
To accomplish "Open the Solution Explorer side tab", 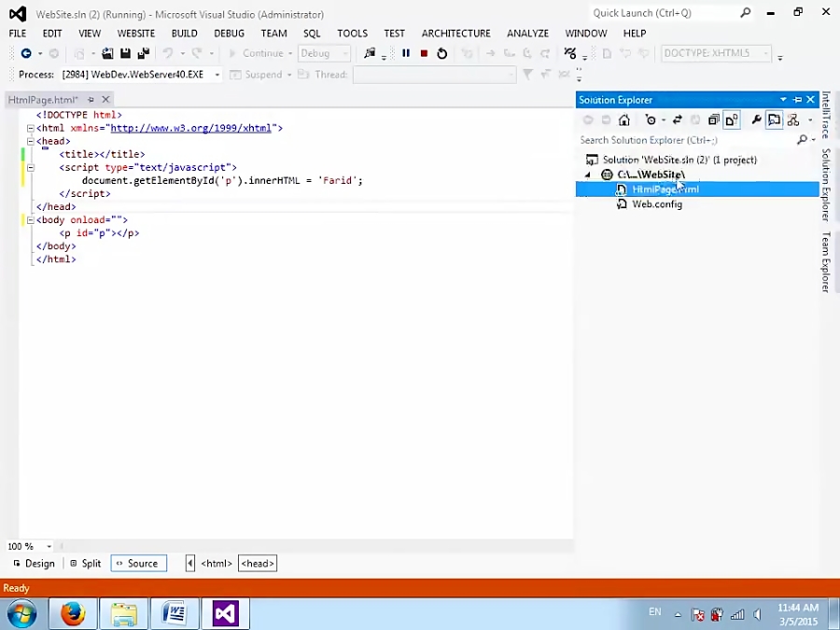I will click(x=826, y=185).
